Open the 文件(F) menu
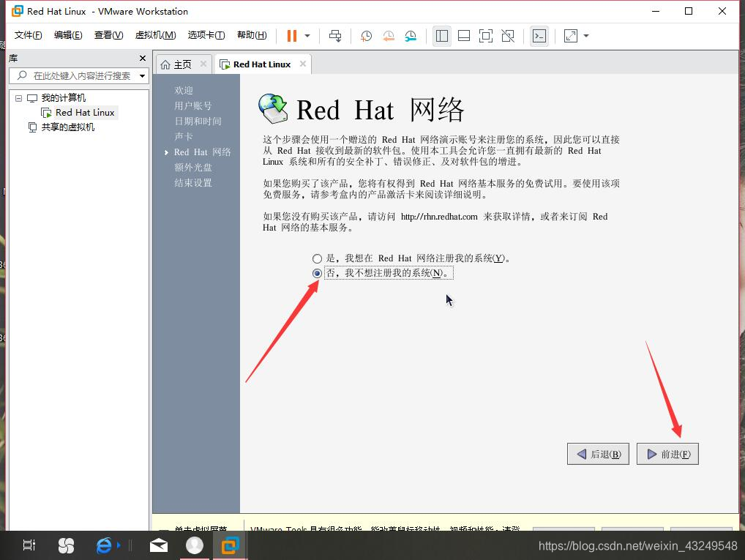The height and width of the screenshot is (560, 745). (x=28, y=35)
